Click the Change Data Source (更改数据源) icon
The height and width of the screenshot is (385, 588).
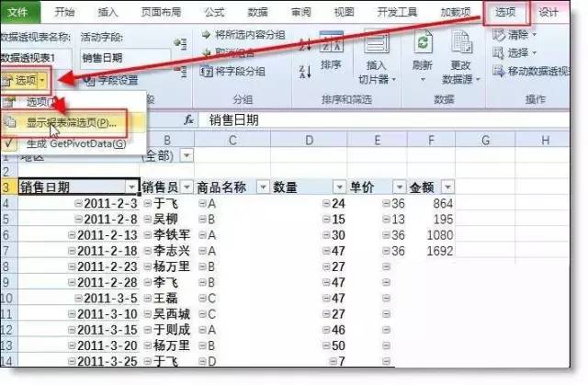pos(461,43)
